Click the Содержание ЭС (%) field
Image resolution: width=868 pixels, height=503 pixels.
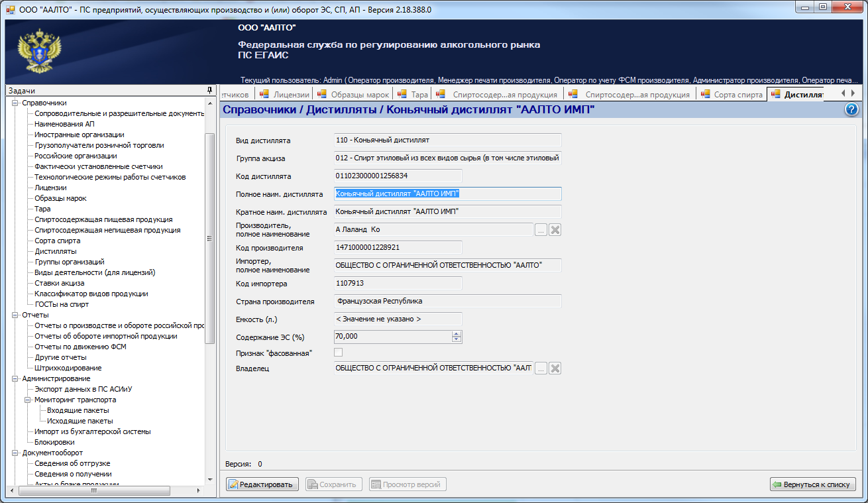[398, 337]
